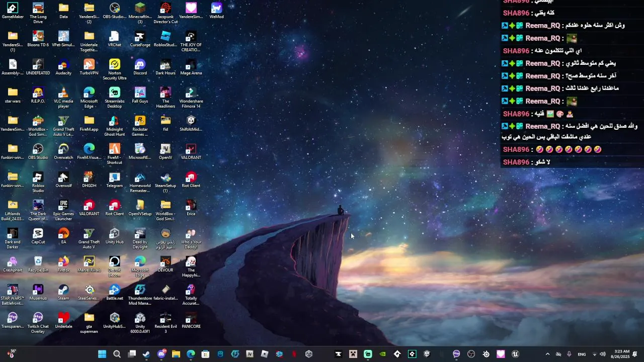The width and height of the screenshot is (644, 362).
Task: Open the Data folder on the desktop
Action: click(63, 11)
